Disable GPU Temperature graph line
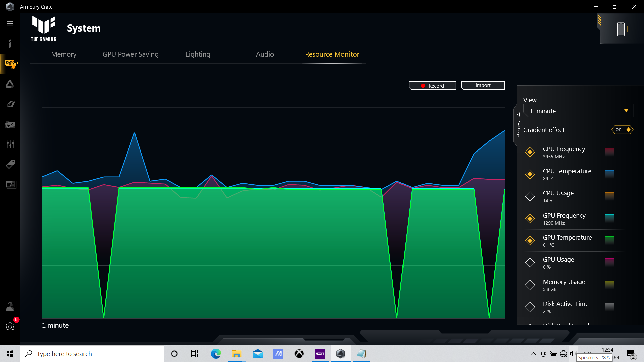Image resolution: width=644 pixels, height=362 pixels. 530,241
